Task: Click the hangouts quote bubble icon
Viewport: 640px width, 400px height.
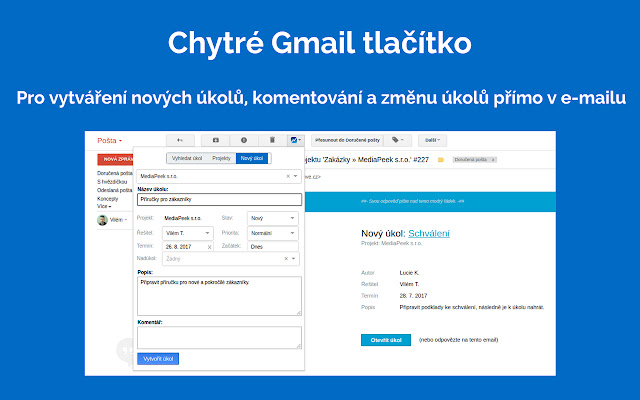Action: (125, 350)
